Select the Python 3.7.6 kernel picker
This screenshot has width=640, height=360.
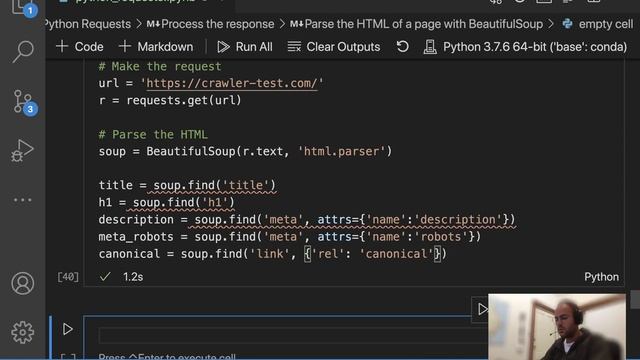tap(525, 47)
